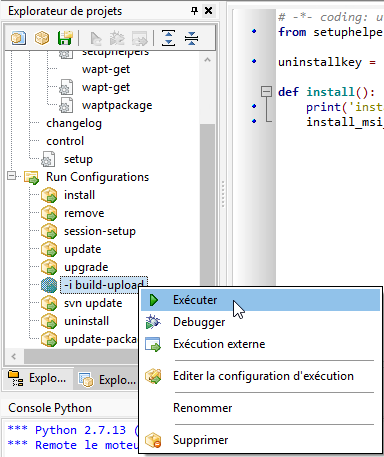Click the uninstall configuration package icon
This screenshot has width=384, height=457.
click(x=49, y=321)
